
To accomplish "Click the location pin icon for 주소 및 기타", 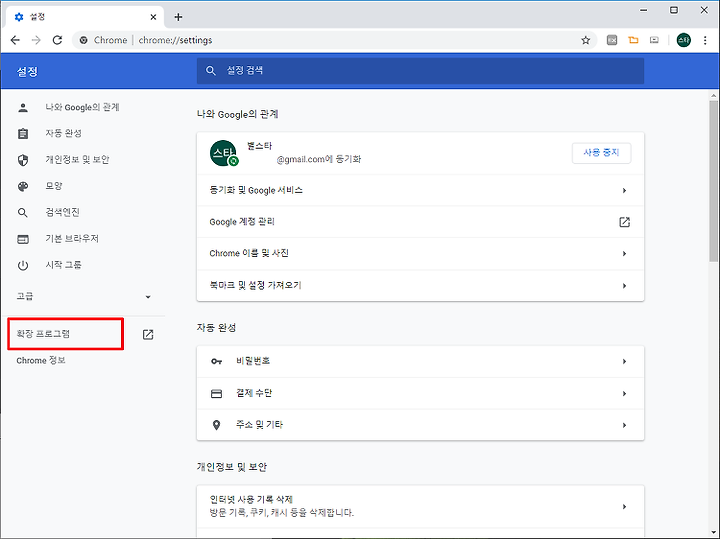I will coord(216,426).
